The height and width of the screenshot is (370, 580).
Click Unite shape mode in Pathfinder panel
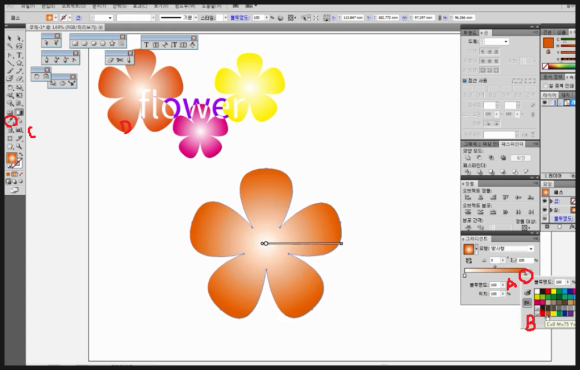click(468, 158)
